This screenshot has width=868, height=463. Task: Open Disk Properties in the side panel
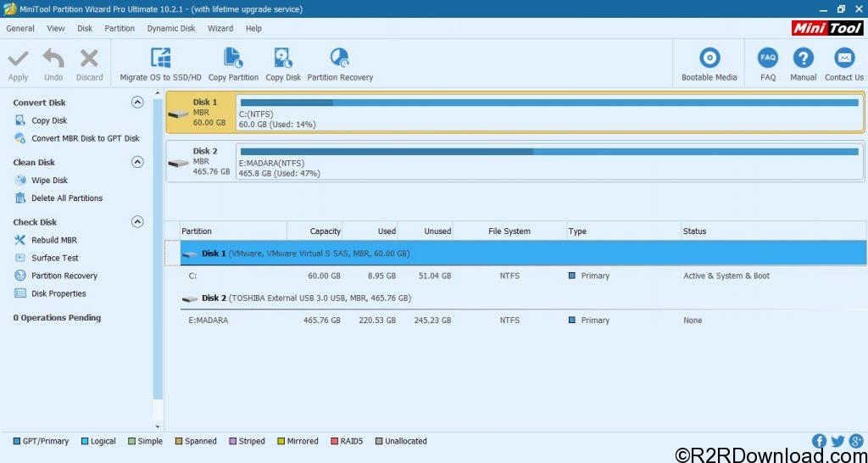pos(58,293)
